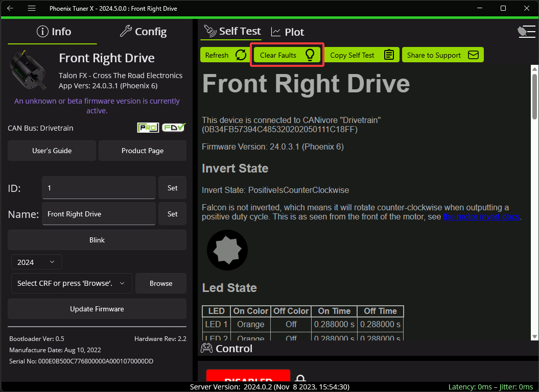Click the Config wrench icon

coord(126,31)
